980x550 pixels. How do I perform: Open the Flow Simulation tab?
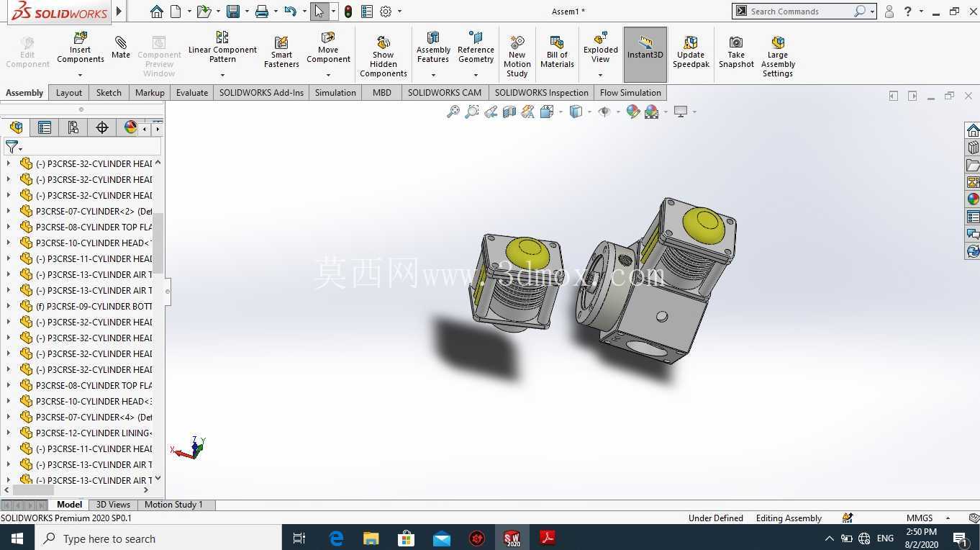630,92
